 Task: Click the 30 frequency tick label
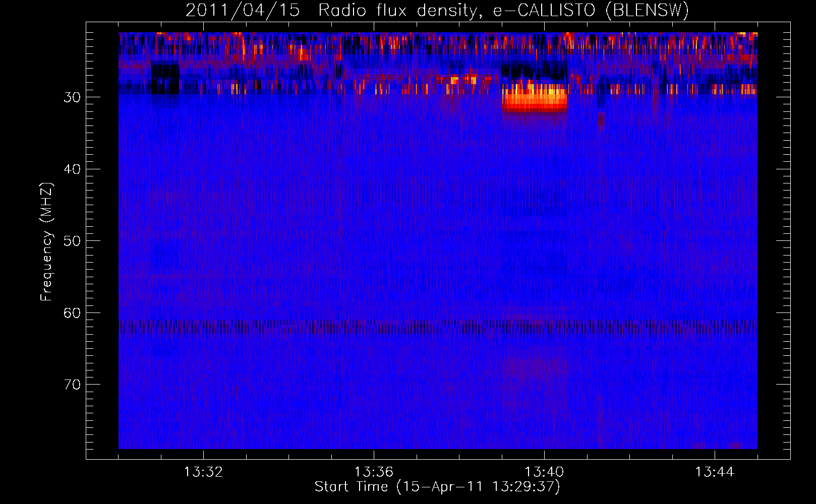coord(72,97)
